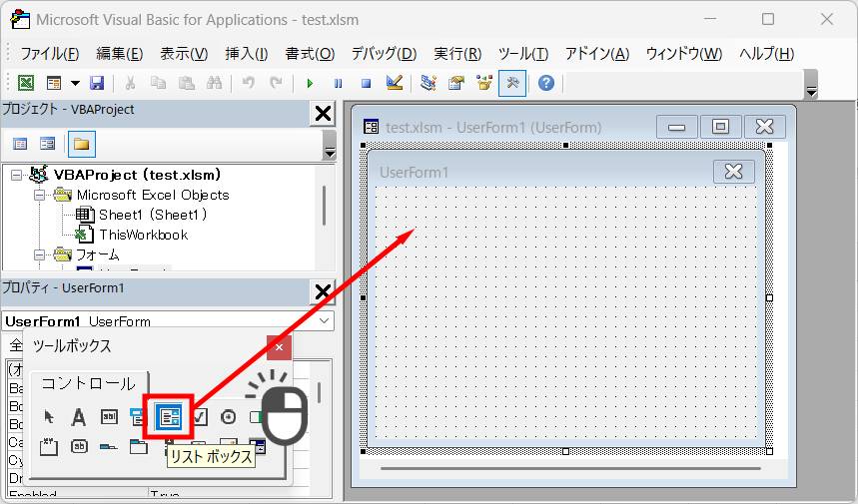Open the 表示(V) menu
The height and width of the screenshot is (504, 858).
click(184, 54)
